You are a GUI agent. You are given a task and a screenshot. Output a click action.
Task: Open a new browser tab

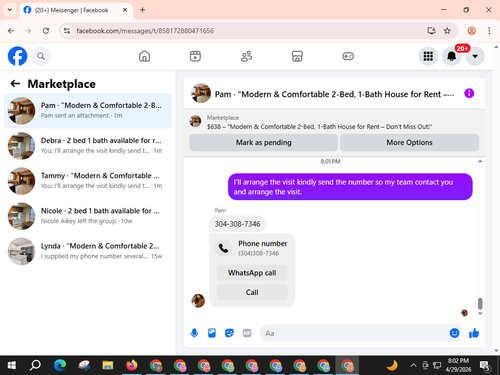142,10
